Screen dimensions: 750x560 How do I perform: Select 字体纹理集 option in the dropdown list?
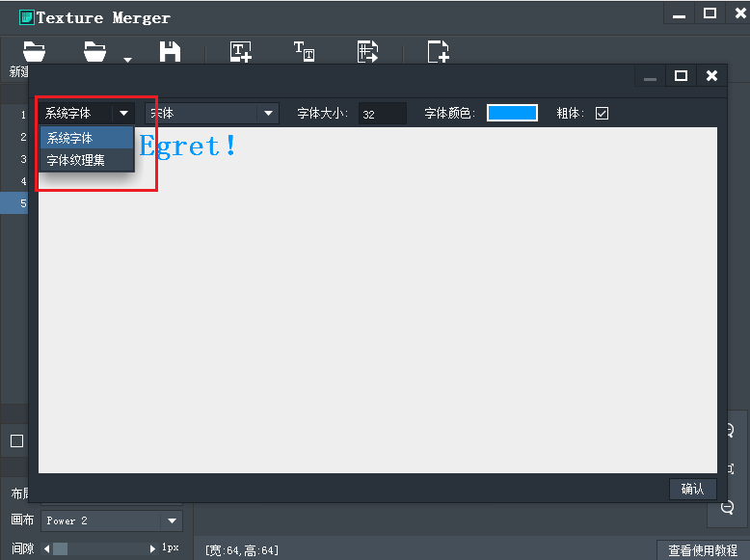[x=87, y=160]
